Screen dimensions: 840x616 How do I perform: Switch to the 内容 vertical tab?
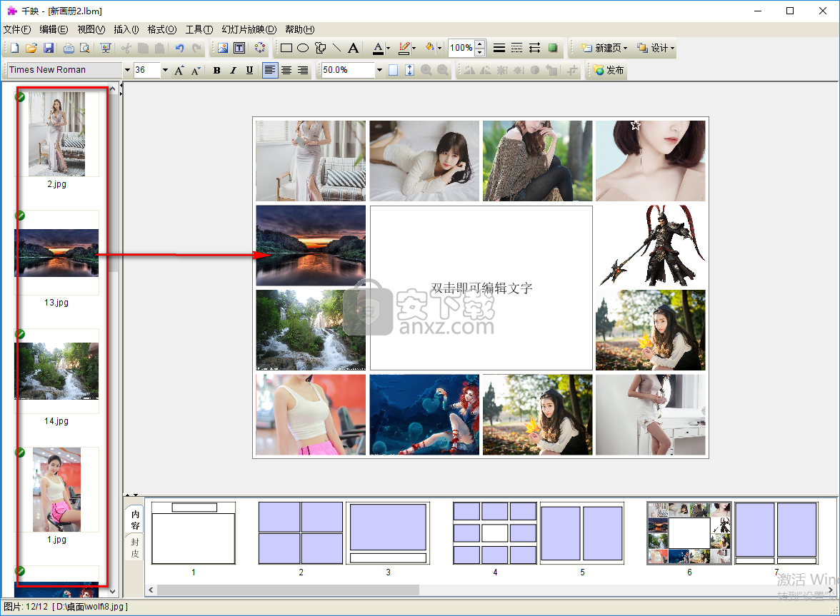(x=135, y=519)
